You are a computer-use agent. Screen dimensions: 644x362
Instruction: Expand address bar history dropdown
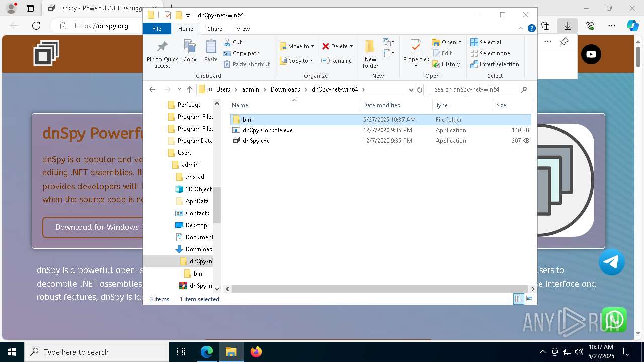(x=411, y=89)
